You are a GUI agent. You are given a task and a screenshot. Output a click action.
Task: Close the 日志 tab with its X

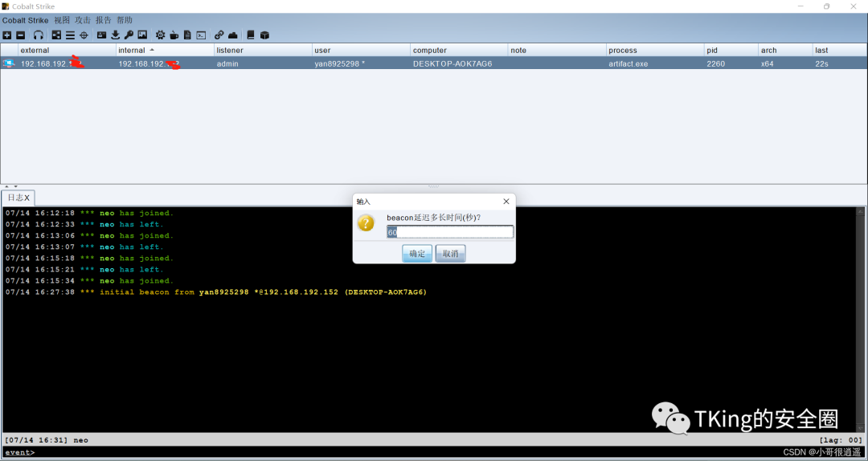pyautogui.click(x=27, y=198)
